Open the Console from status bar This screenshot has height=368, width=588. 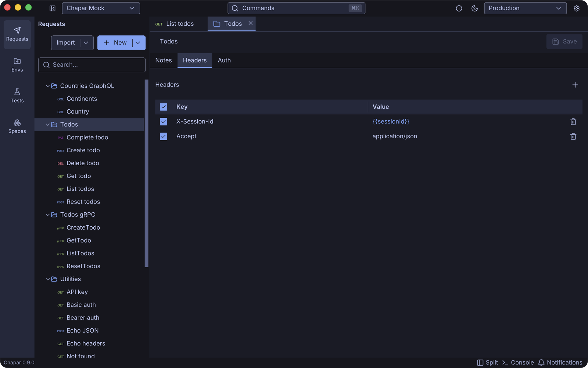tap(518, 362)
